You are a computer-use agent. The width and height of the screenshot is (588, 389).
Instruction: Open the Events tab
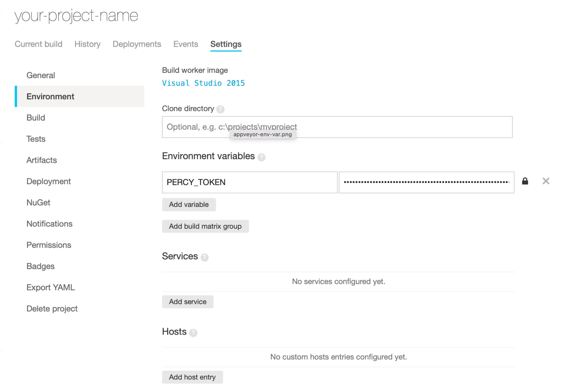coord(186,44)
